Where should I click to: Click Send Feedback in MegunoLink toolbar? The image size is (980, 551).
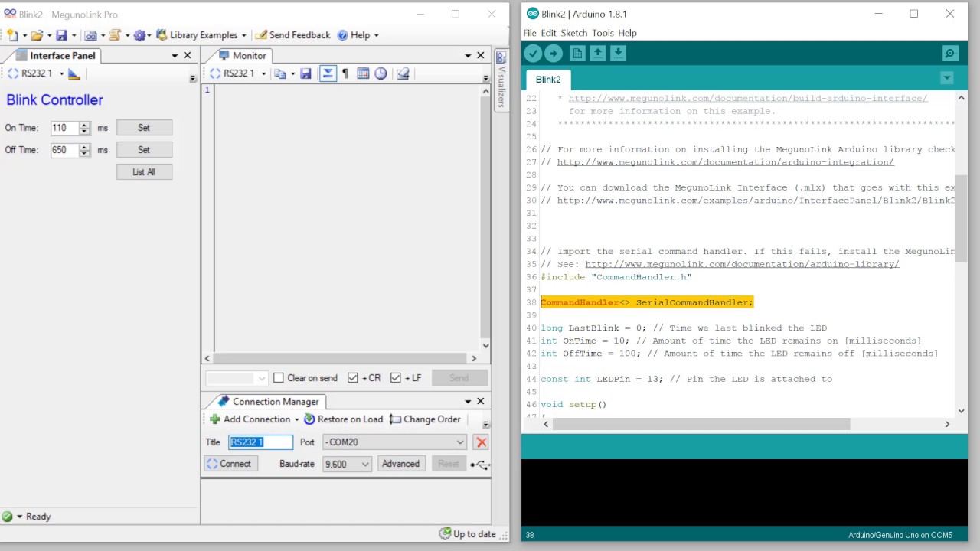[292, 35]
